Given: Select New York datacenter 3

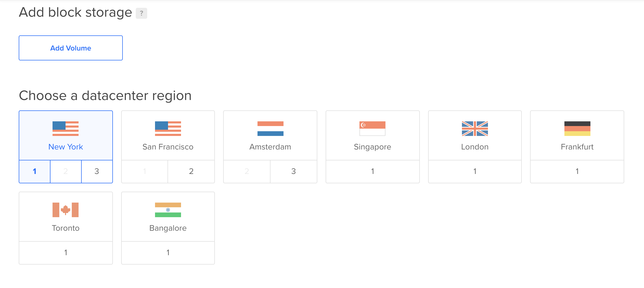Looking at the screenshot, I should pos(97,171).
